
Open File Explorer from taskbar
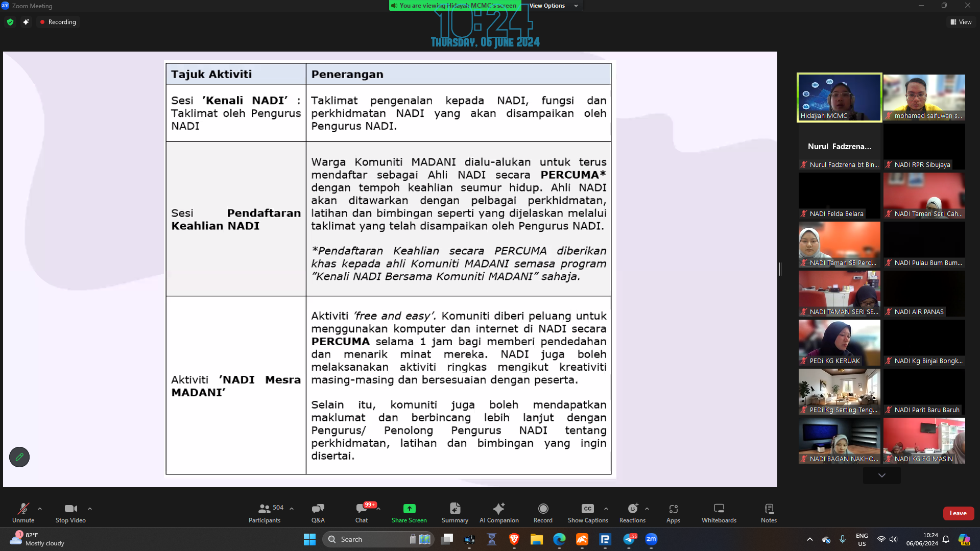point(536,539)
